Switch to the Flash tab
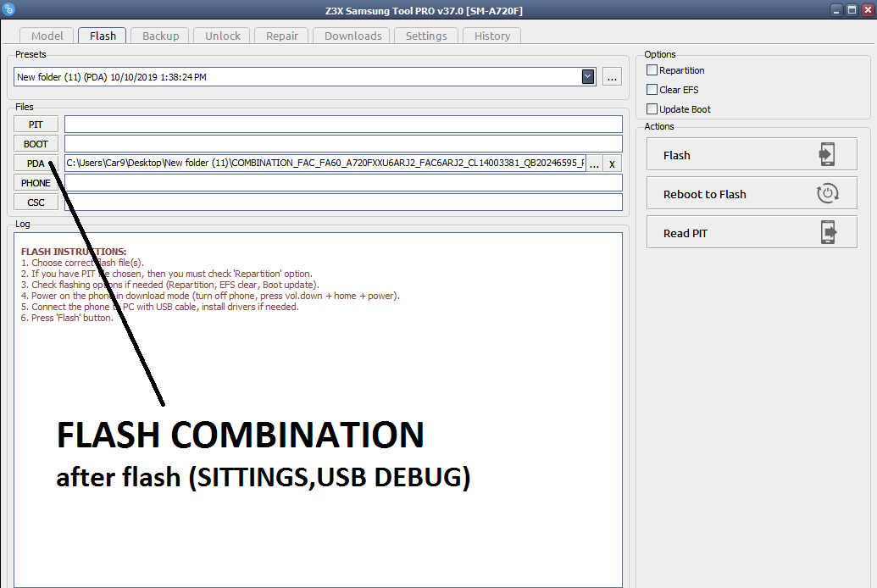The image size is (877, 588). pos(103,36)
